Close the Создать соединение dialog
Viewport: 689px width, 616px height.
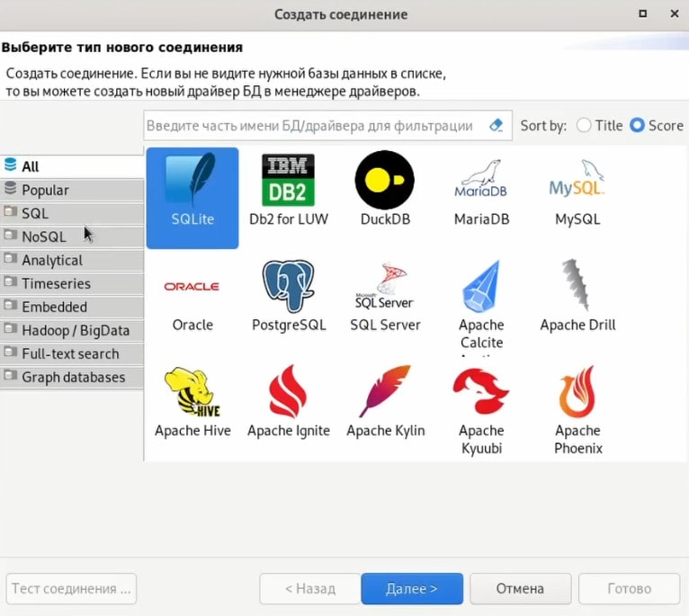pos(675,13)
